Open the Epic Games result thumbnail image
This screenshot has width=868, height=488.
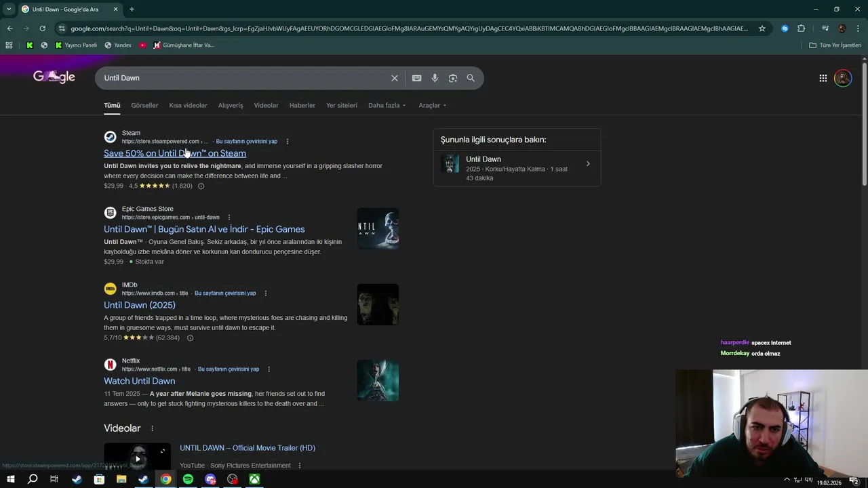(x=378, y=228)
